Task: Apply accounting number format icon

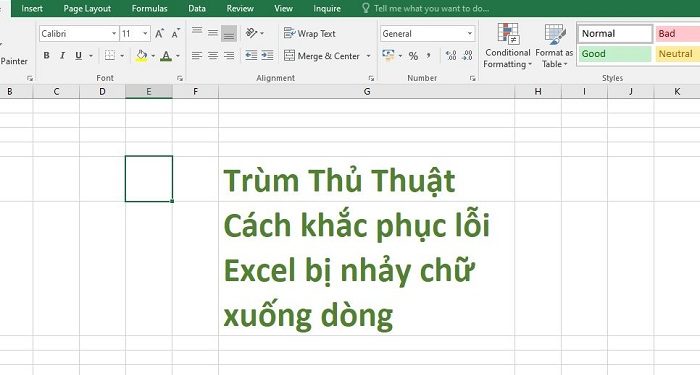Action: [x=388, y=56]
